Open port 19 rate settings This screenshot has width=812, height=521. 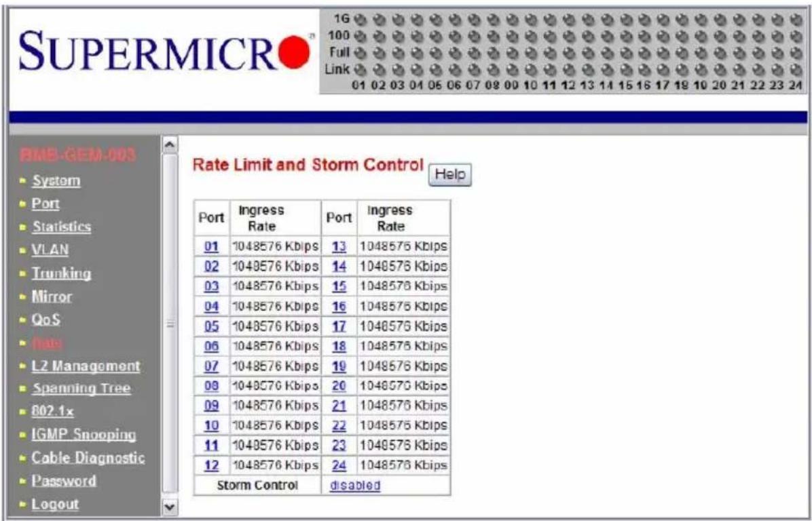[339, 366]
